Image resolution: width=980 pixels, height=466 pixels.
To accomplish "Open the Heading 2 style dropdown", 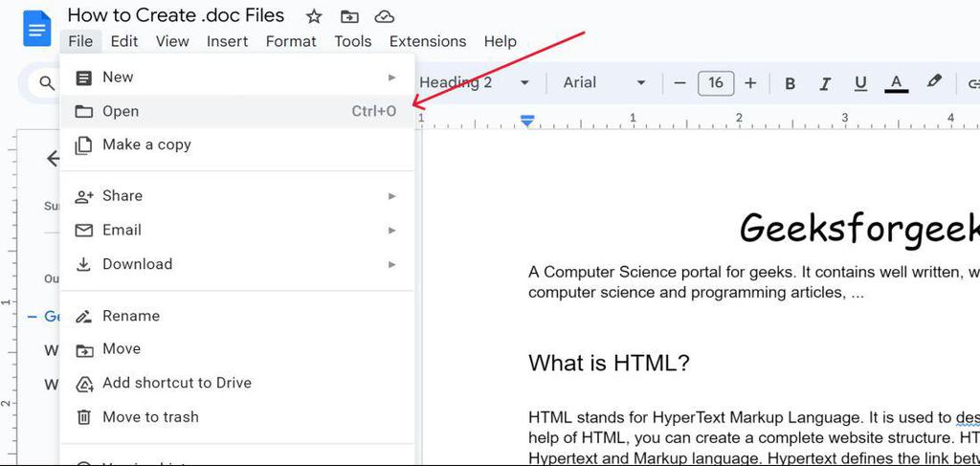I will pos(473,82).
